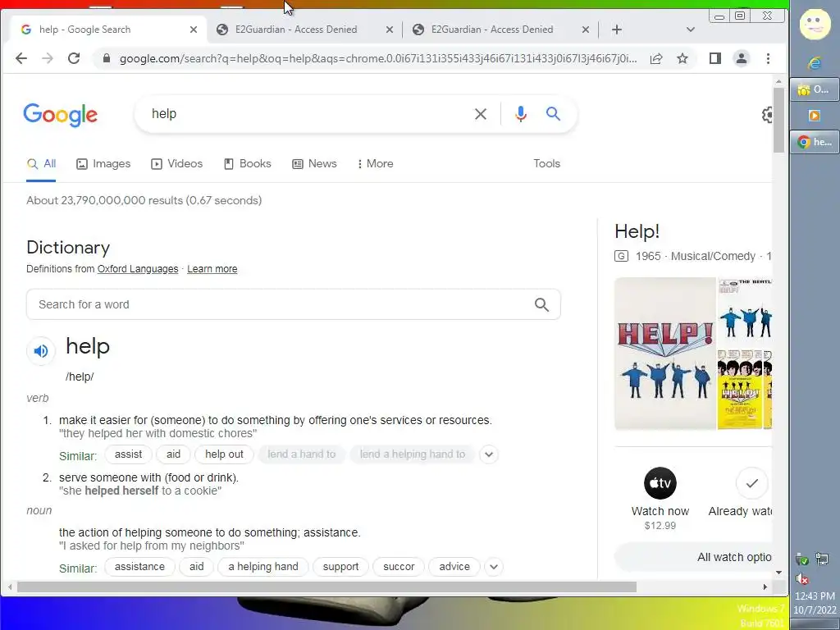Open the Chrome profile menu
840x630 pixels.
742,58
